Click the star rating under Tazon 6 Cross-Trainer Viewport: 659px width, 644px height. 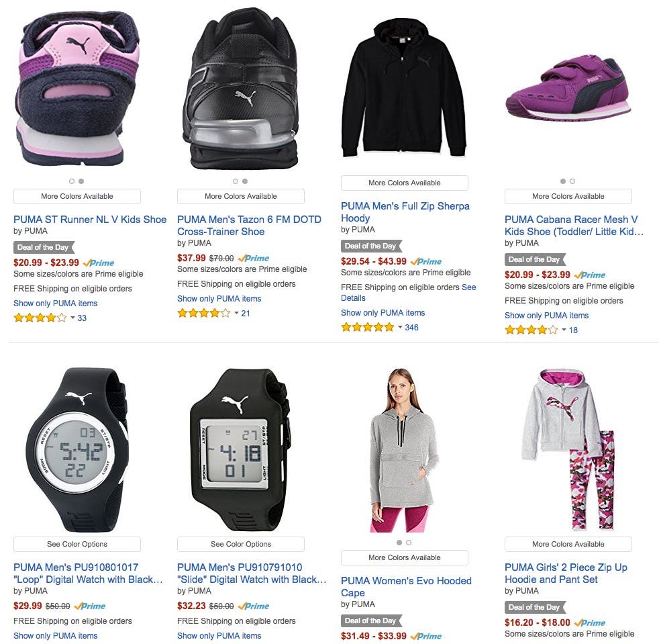point(204,313)
